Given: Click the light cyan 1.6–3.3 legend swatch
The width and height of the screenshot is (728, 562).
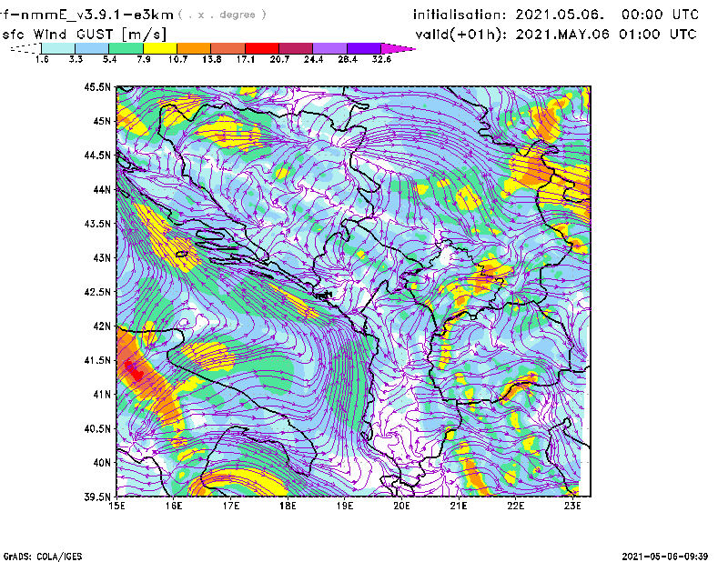Looking at the screenshot, I should point(58,48).
